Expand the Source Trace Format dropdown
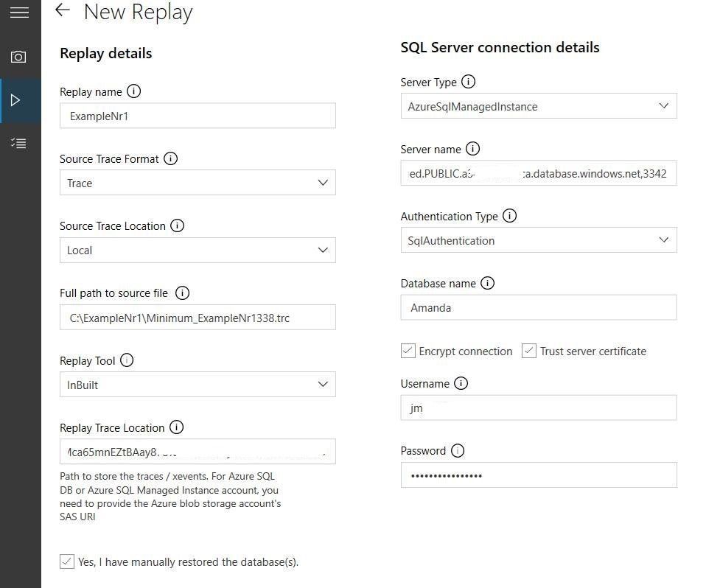 coord(198,183)
